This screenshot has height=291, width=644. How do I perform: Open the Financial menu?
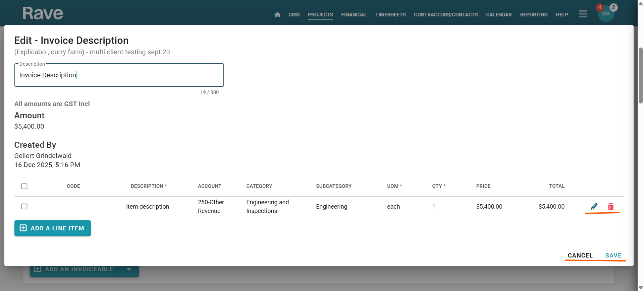(x=354, y=15)
